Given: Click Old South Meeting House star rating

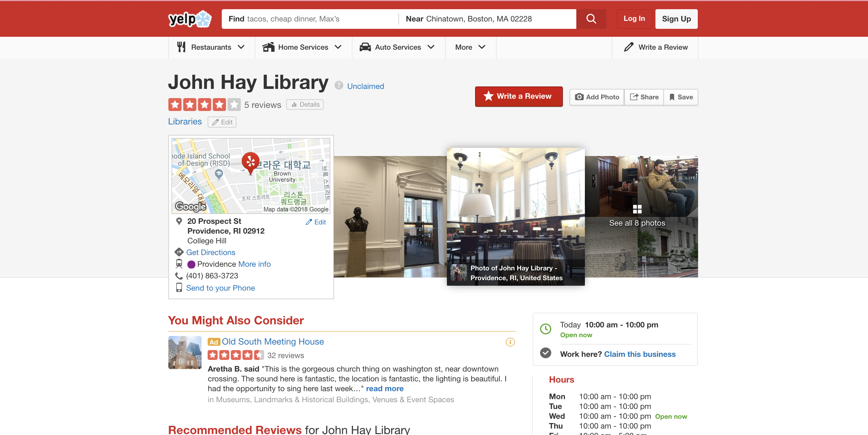Looking at the screenshot, I should click(x=236, y=355).
